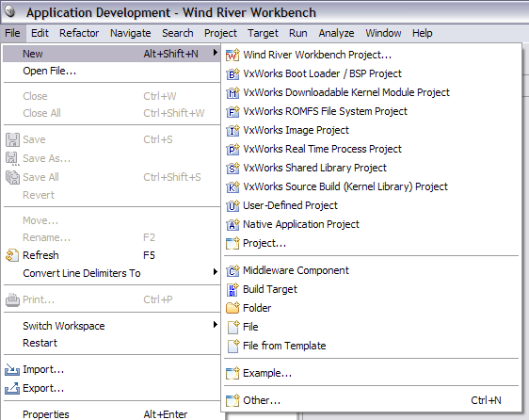Expand the New submenu arrow
The width and height of the screenshot is (529, 420).
[x=216, y=53]
